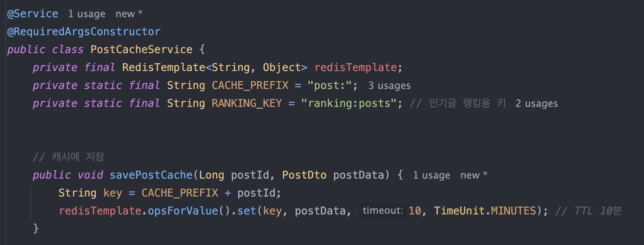
Task: Click the '2 usages' hint after RANKING_KEY
Action: pos(537,104)
